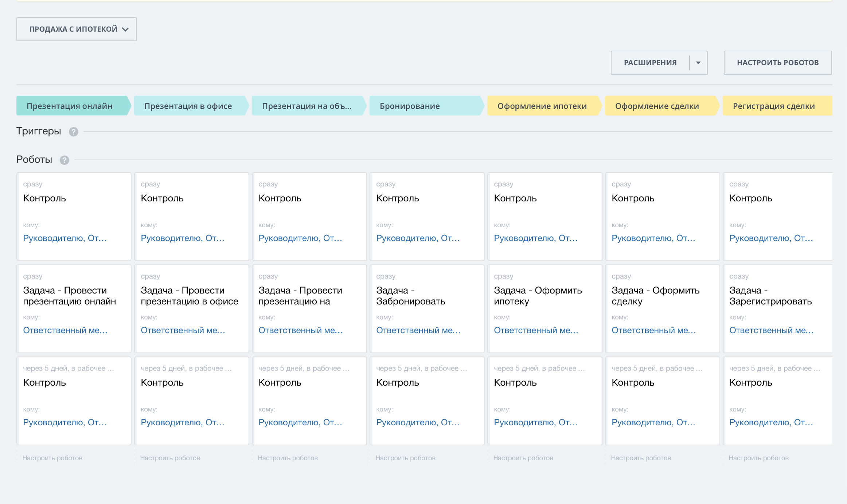
Task: Choose the Регистрация сделки stage
Action: [774, 106]
